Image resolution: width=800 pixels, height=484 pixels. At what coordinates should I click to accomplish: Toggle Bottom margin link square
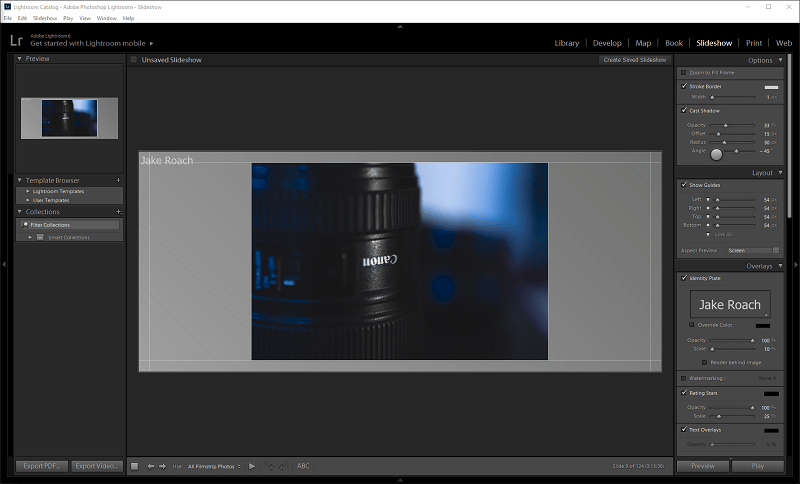pyautogui.click(x=708, y=225)
